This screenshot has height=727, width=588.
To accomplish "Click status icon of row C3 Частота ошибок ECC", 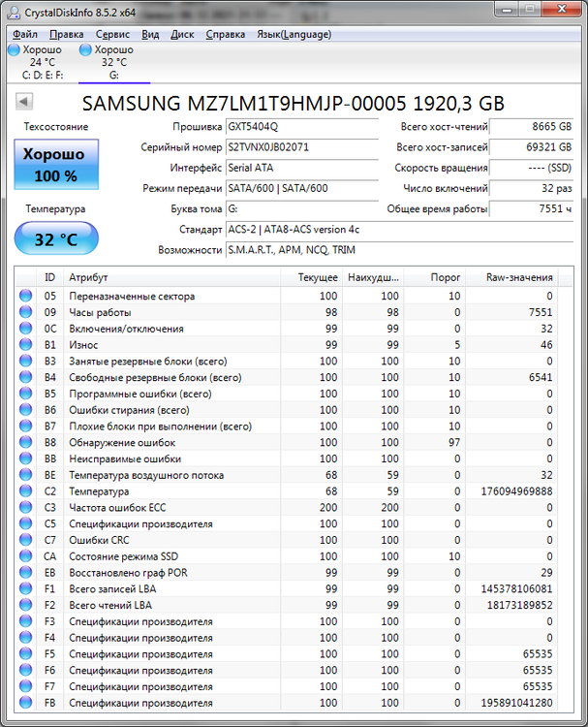I will pos(25,507).
